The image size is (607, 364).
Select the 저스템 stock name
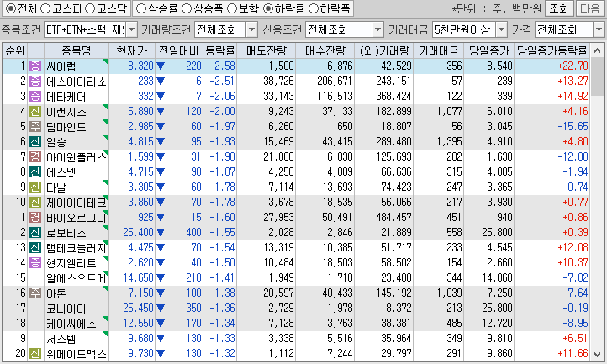(x=61, y=339)
